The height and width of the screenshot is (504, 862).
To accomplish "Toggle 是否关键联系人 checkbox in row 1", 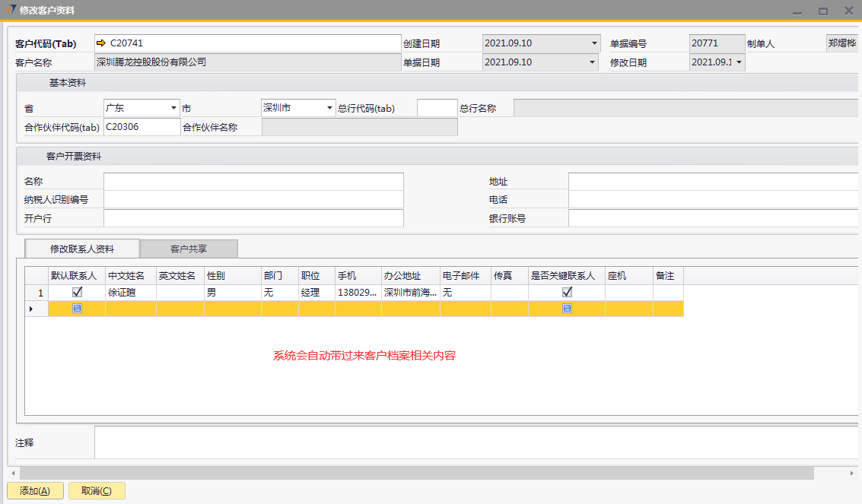I will 567,292.
